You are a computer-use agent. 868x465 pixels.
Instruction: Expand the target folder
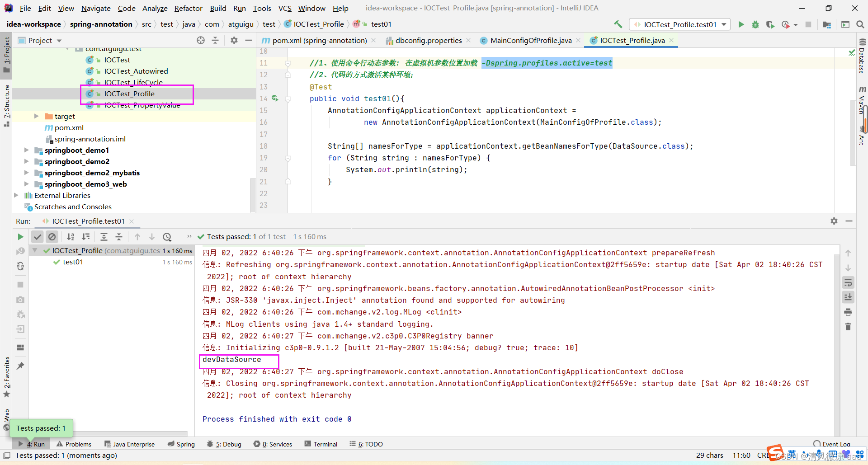point(36,117)
